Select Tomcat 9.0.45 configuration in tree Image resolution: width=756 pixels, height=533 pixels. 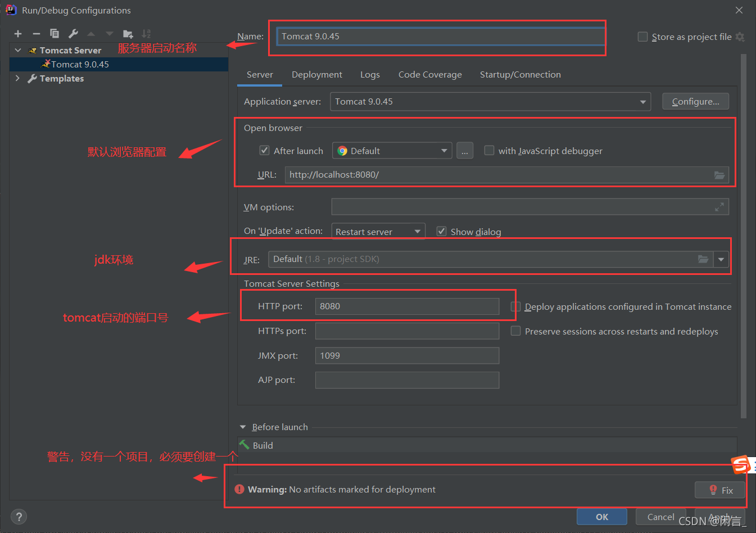coord(119,64)
